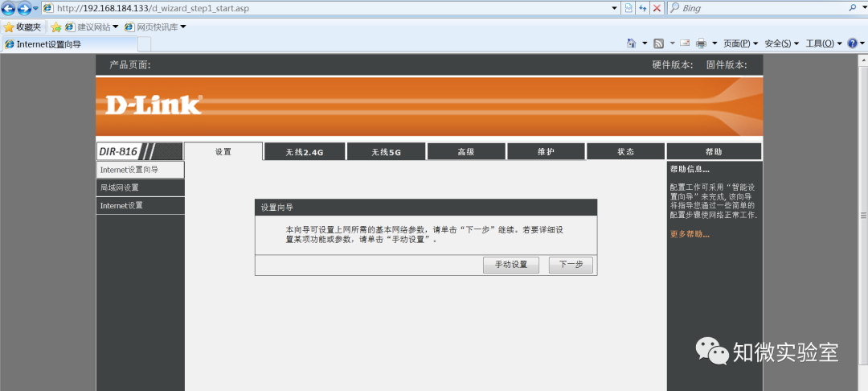This screenshot has height=391, width=868.
Task: Switch to the 无线2.4G tab
Action: coord(305,152)
